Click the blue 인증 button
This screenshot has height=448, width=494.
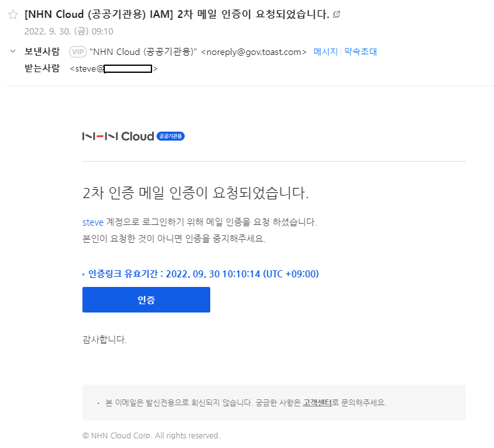click(x=146, y=300)
